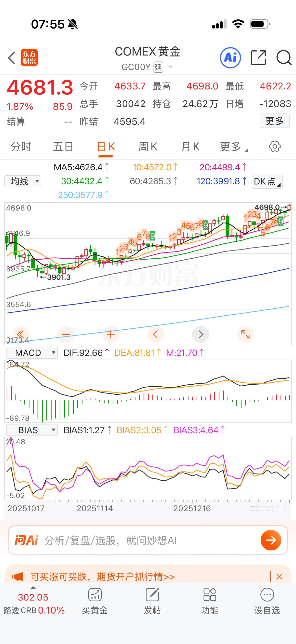Viewport: 296px width, 644px height.
Task: Tap the COMEX黄金 title
Action: tap(148, 52)
